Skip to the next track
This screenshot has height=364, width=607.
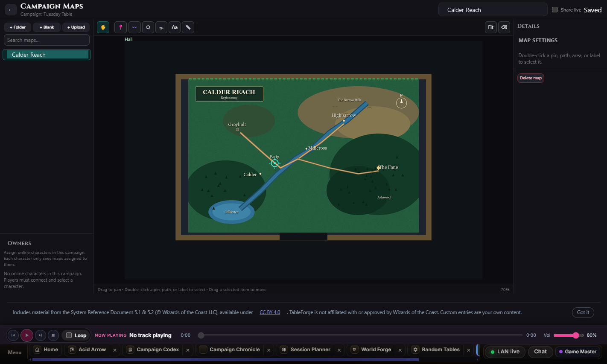41,335
